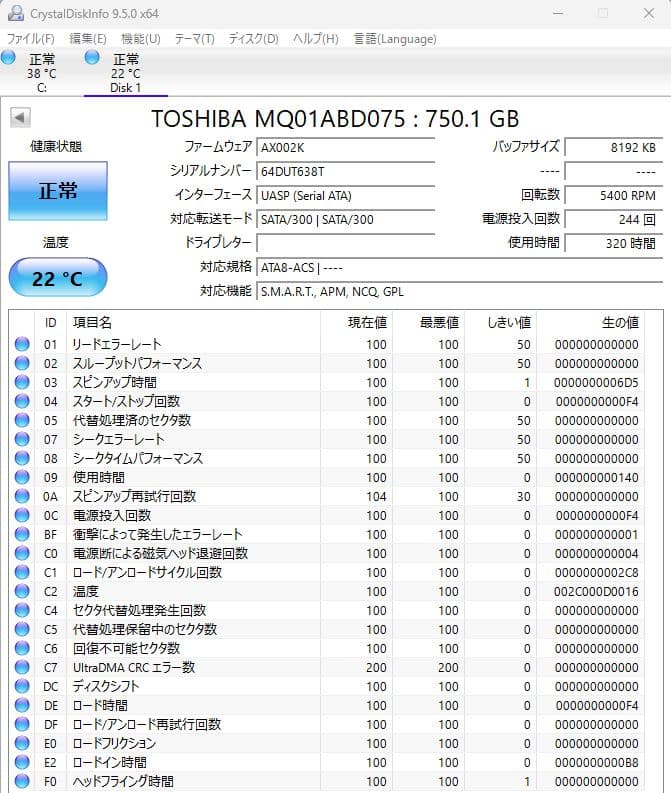Screen dimensions: 671x793
Task: Click status orb for attribute E2 ロードイン時間
Action: (x=22, y=762)
